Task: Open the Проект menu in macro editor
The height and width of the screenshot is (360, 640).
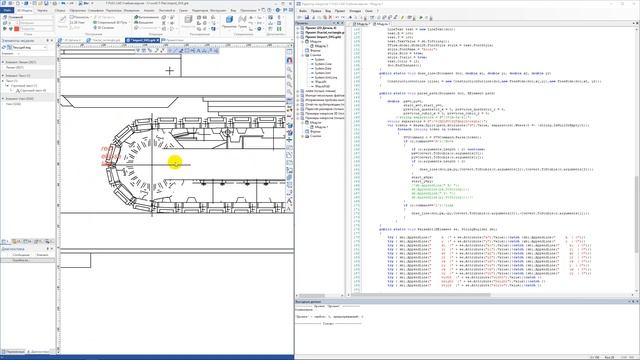Action: (x=340, y=11)
